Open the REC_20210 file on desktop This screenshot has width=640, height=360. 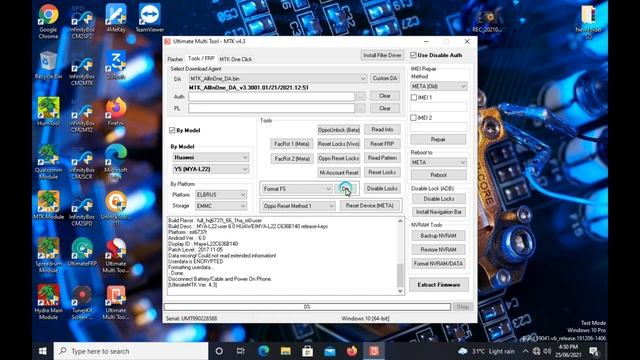(487, 20)
